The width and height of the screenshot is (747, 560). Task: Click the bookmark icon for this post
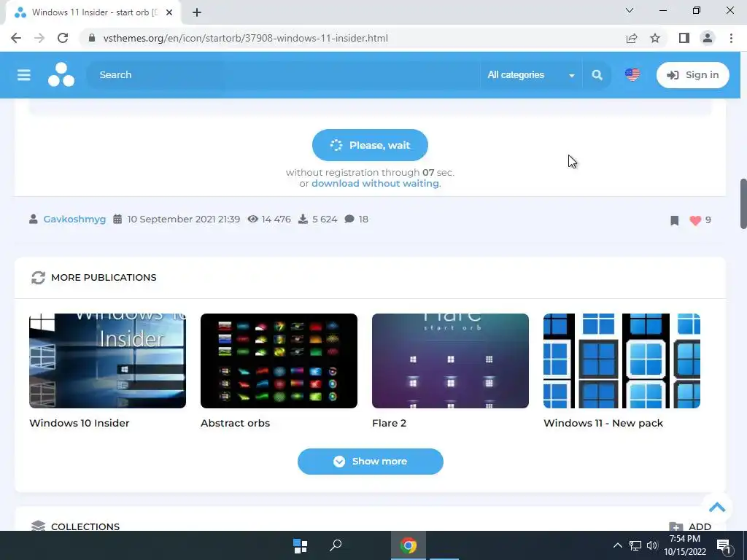[674, 220]
